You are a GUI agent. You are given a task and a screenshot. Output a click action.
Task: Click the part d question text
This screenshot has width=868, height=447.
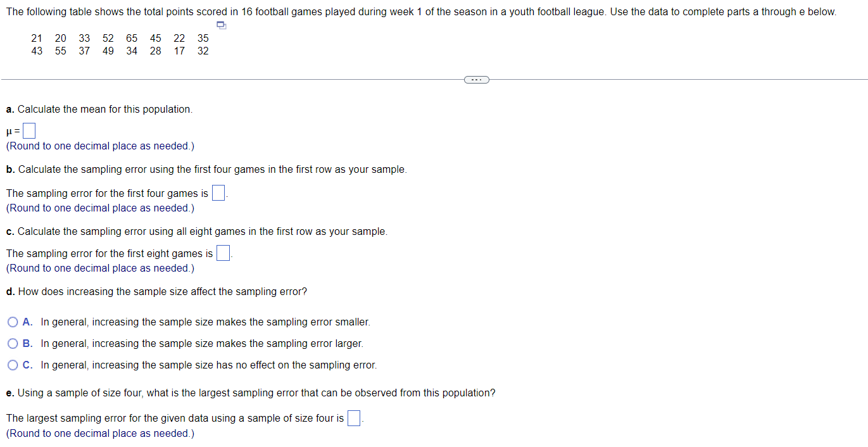pos(156,291)
